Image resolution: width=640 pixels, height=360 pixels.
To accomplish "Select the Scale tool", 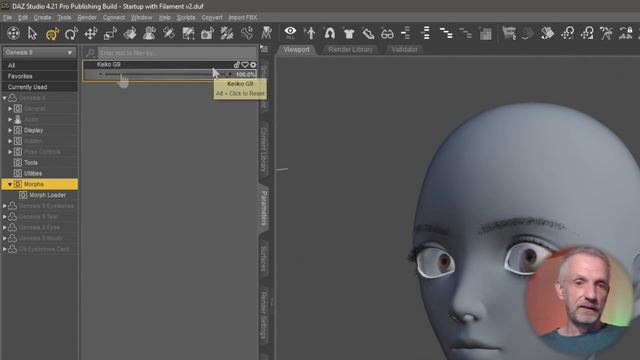I will pyautogui.click(x=110, y=33).
